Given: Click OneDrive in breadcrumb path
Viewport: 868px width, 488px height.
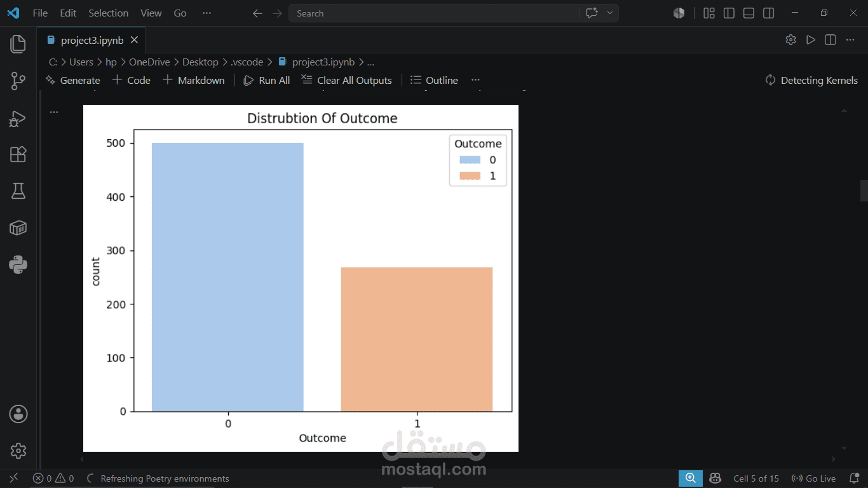Looking at the screenshot, I should (x=149, y=62).
